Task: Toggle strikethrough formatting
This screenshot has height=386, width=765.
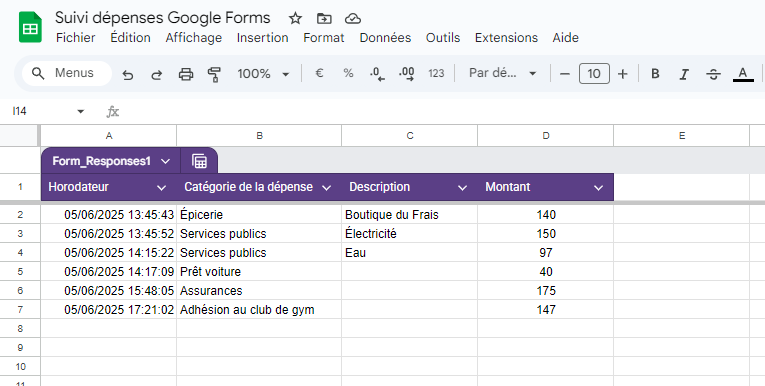Action: tap(713, 74)
